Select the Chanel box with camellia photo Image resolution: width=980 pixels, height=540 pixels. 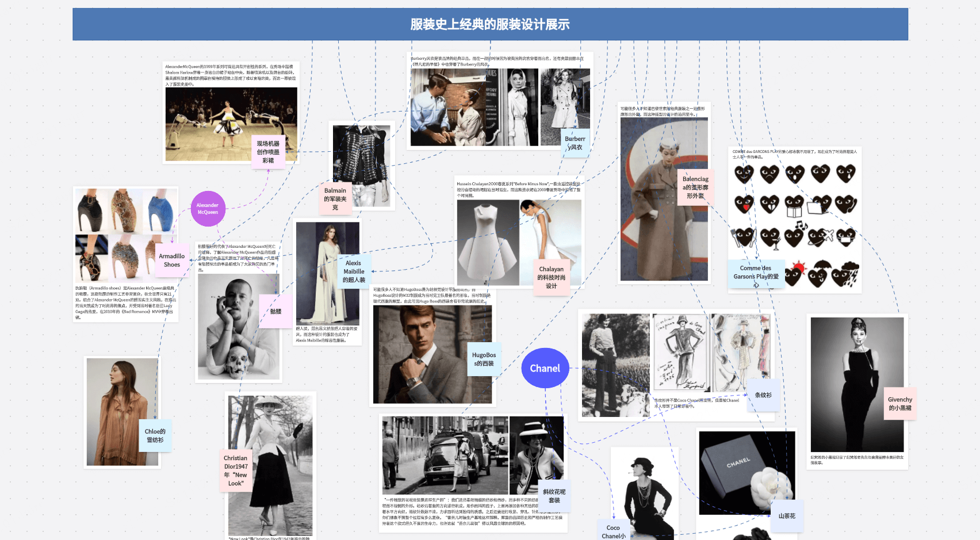click(747, 473)
